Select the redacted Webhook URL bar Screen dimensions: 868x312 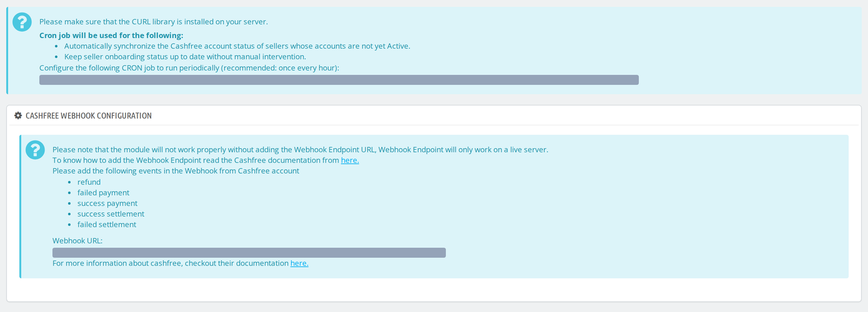(249, 253)
